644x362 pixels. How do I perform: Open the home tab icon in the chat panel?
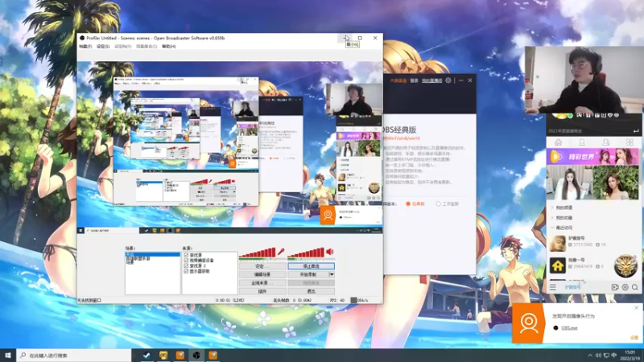point(558,142)
